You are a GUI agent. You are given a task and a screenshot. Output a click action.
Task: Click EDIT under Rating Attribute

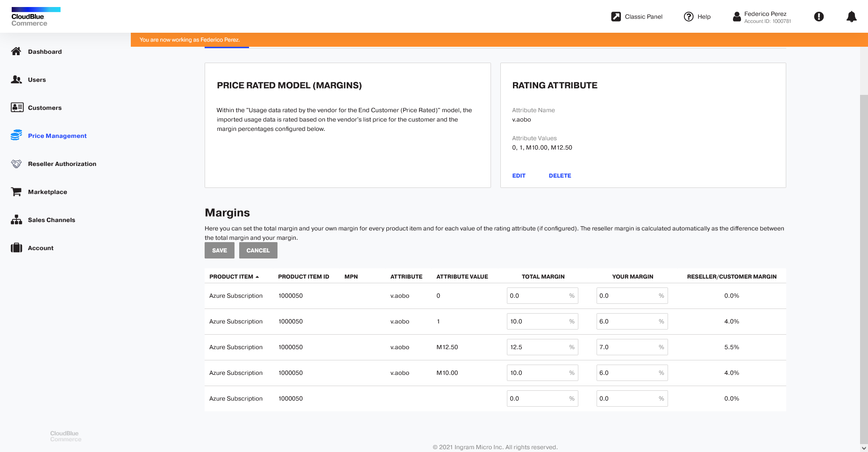[x=519, y=176]
